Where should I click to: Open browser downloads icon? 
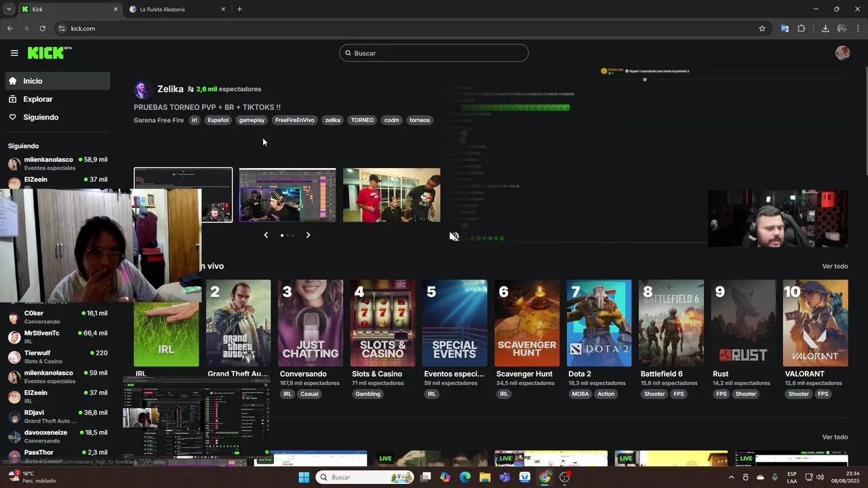[x=825, y=28]
